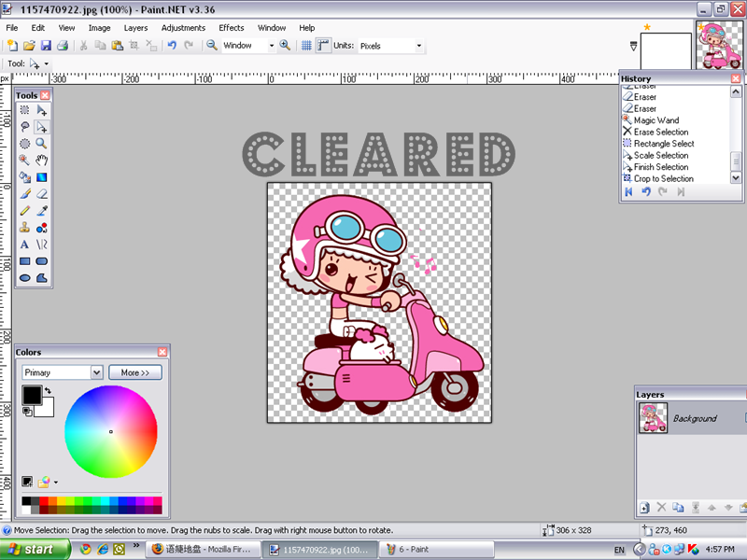
Task: Select the Magic Wand tool
Action: [25, 160]
